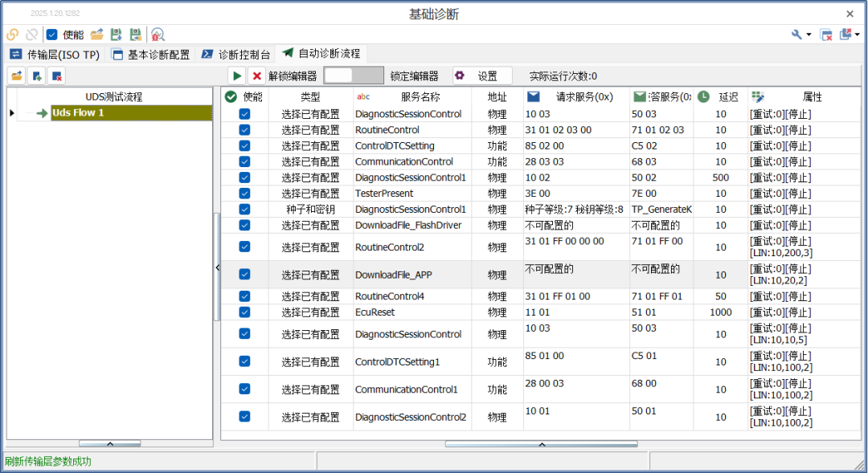The width and height of the screenshot is (868, 473).
Task: Open the bug search diagnostic icon
Action: 158,35
